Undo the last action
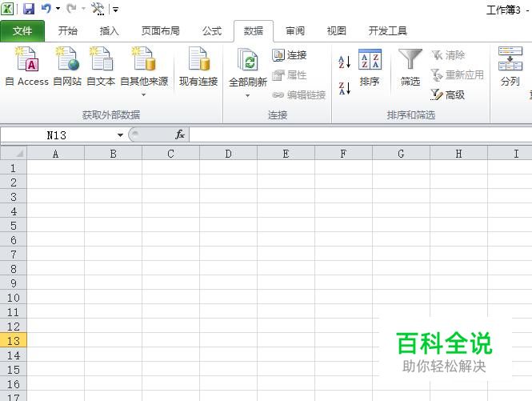This screenshot has width=532, height=401. (x=46, y=9)
